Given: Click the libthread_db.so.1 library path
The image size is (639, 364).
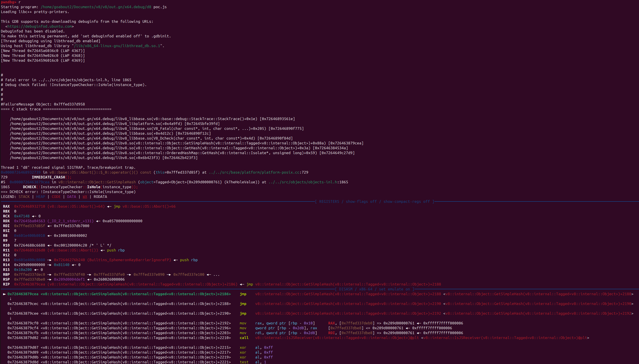Looking at the screenshot, I should pos(117,46).
